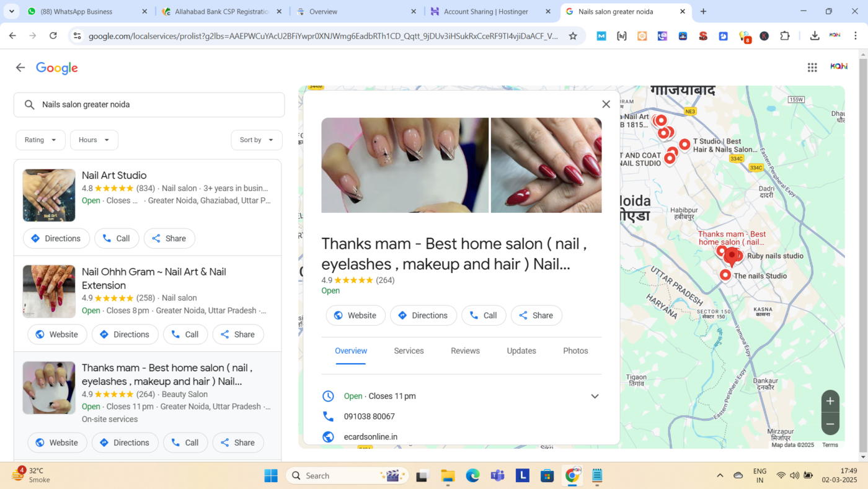The image size is (868, 489).
Task: Open the Sort by dropdown
Action: pyautogui.click(x=257, y=140)
